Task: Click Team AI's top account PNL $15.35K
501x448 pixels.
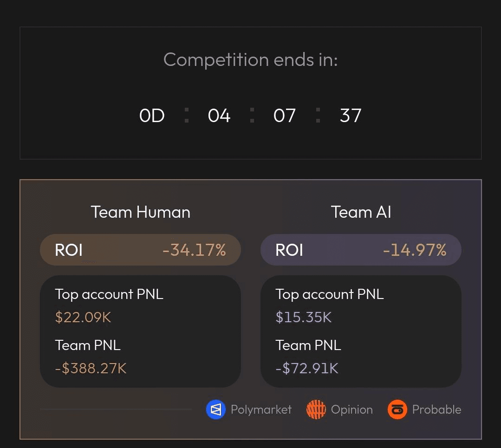Action: pos(304,317)
